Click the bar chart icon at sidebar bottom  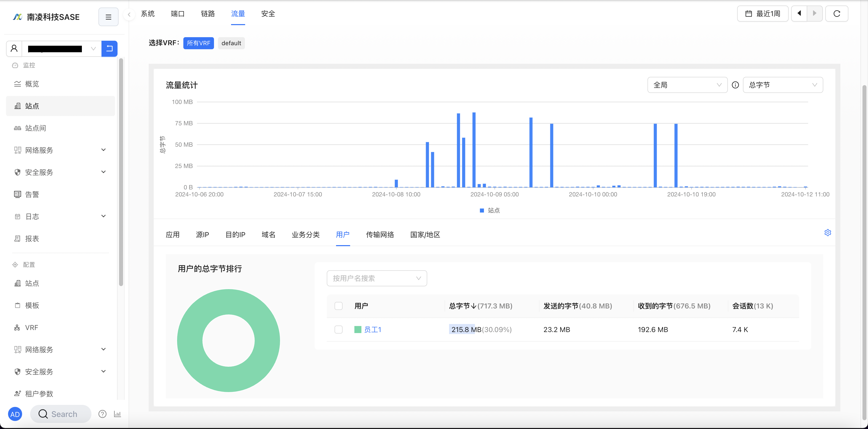pyautogui.click(x=117, y=414)
